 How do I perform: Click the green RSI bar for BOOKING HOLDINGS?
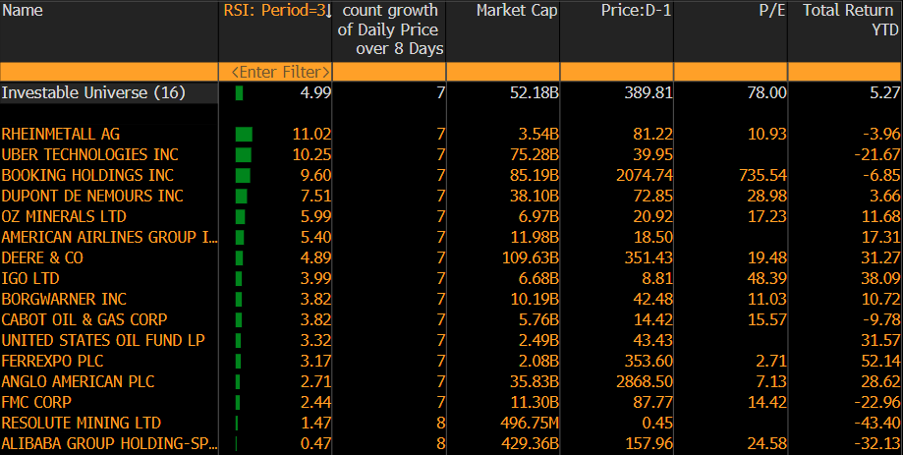coord(243,175)
